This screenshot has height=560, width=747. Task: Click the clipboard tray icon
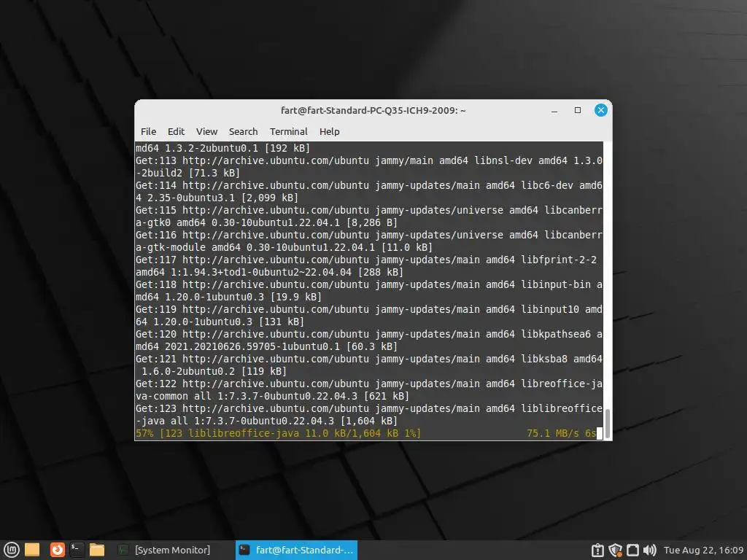pyautogui.click(x=597, y=551)
